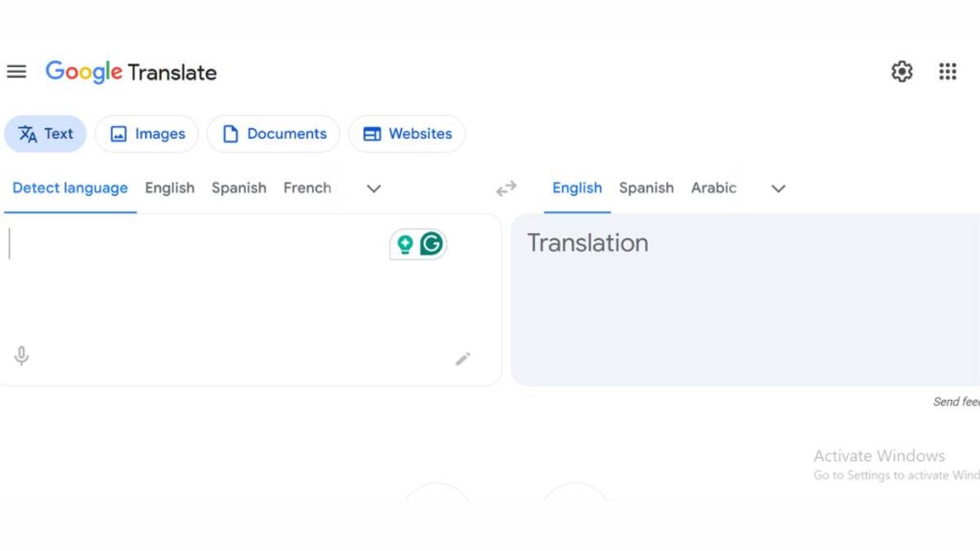Set target language to Spanish
Screen dimensions: 980x551
(646, 188)
